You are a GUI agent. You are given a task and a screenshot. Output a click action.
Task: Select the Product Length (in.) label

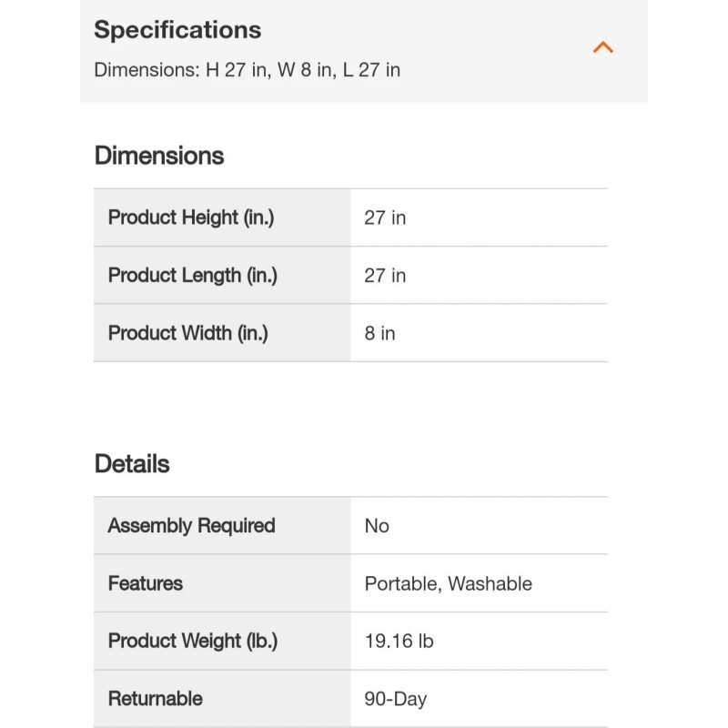tap(193, 275)
